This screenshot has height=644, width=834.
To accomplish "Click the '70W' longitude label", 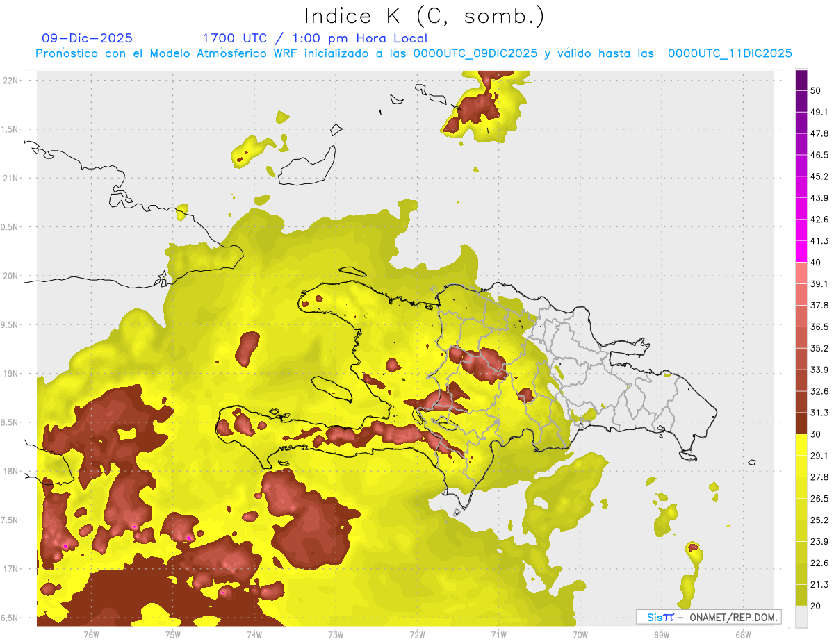I will 580,635.
